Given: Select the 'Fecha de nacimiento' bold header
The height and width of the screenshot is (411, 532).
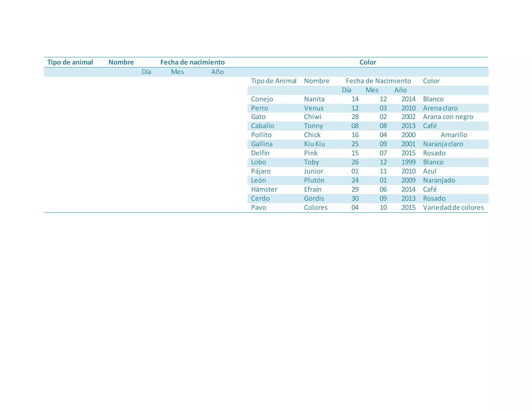Looking at the screenshot, I should point(192,62).
